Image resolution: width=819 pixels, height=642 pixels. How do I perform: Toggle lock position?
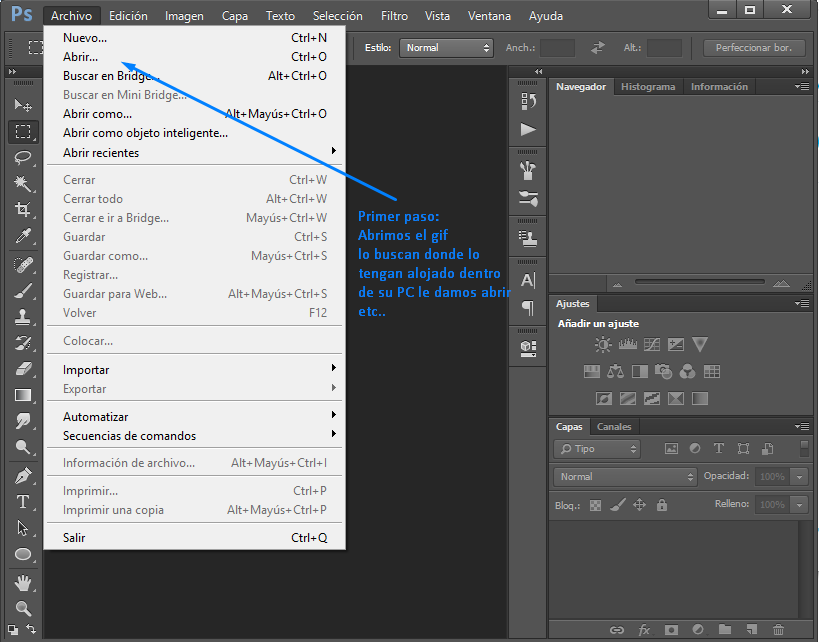tap(639, 505)
